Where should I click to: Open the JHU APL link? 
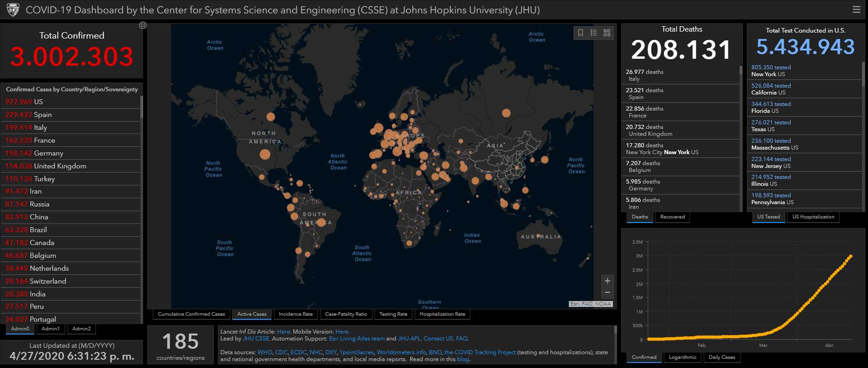409,339
